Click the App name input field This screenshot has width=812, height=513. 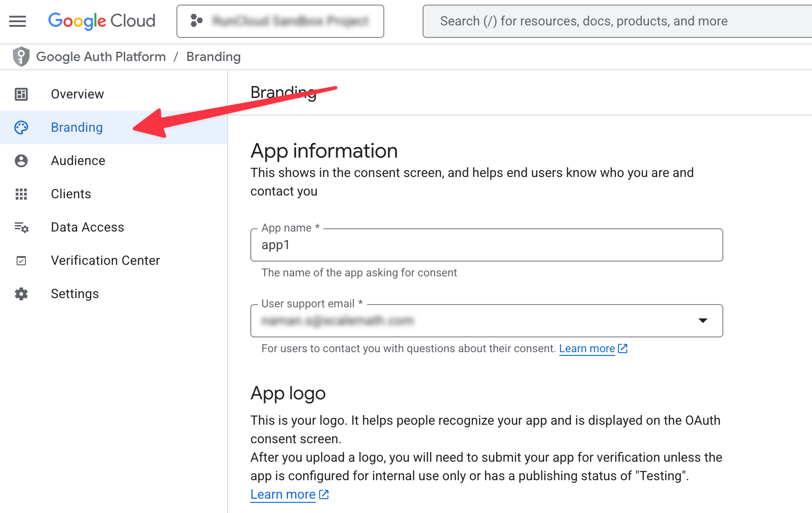click(x=486, y=245)
